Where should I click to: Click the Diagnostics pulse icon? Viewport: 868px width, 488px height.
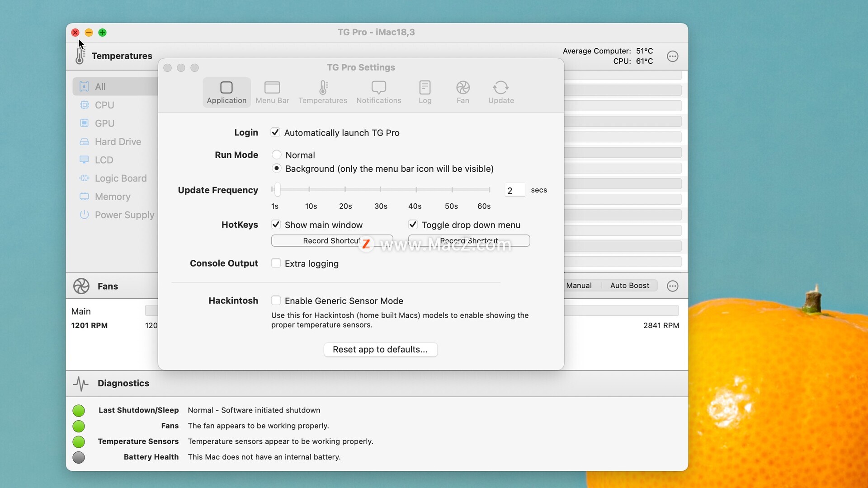tap(81, 383)
